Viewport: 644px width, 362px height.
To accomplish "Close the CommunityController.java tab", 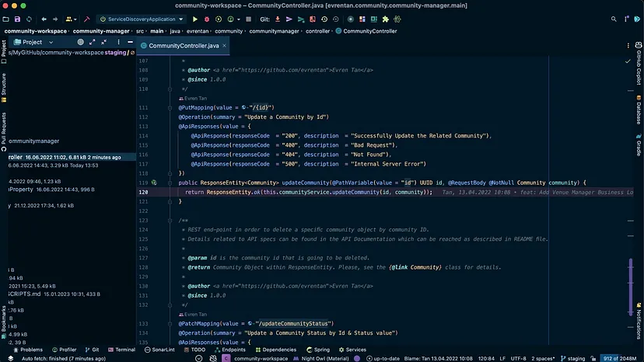I will (224, 46).
